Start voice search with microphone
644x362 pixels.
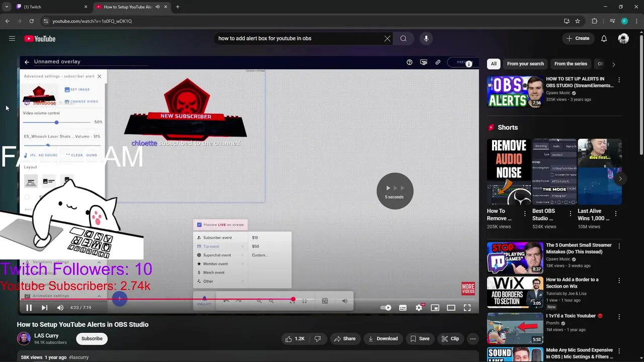point(426,38)
